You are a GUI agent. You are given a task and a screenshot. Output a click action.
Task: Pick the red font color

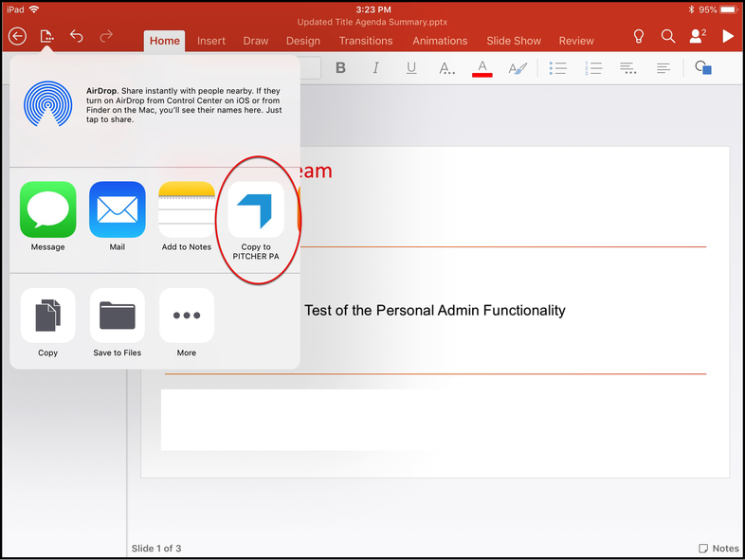pos(482,68)
